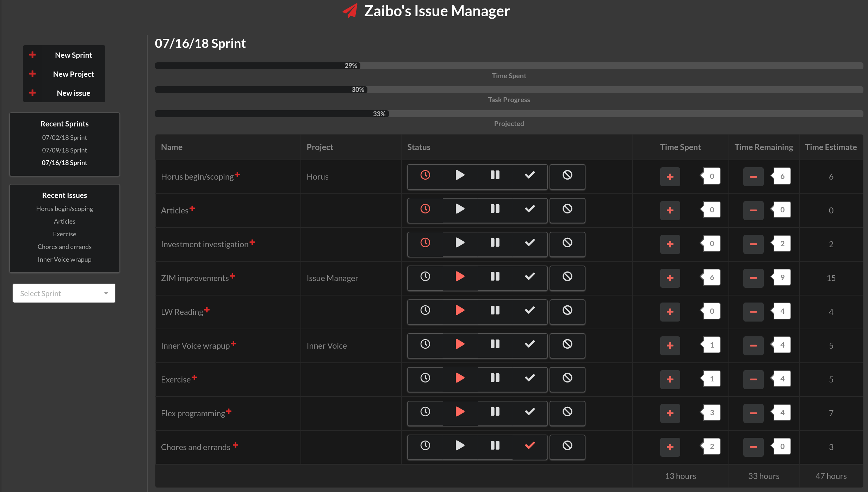Screen dimensions: 868x492
Task: Open the Select Sprint dropdown
Action: pyautogui.click(x=64, y=293)
